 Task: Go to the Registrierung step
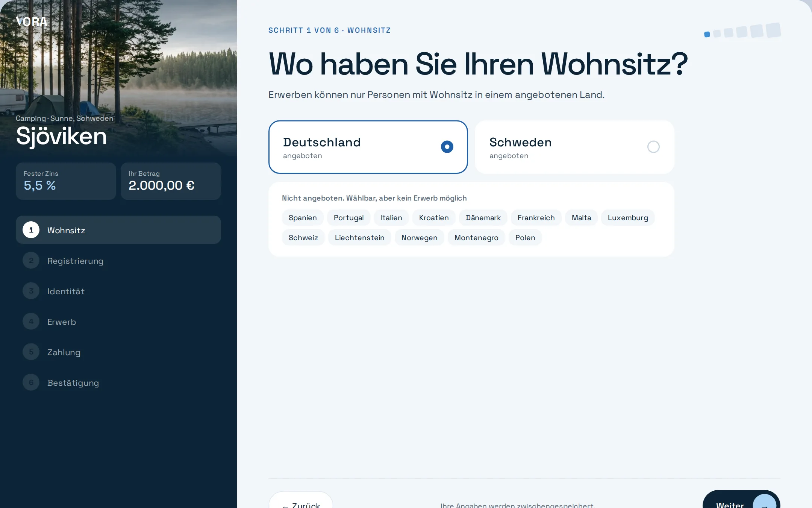pyautogui.click(x=118, y=260)
